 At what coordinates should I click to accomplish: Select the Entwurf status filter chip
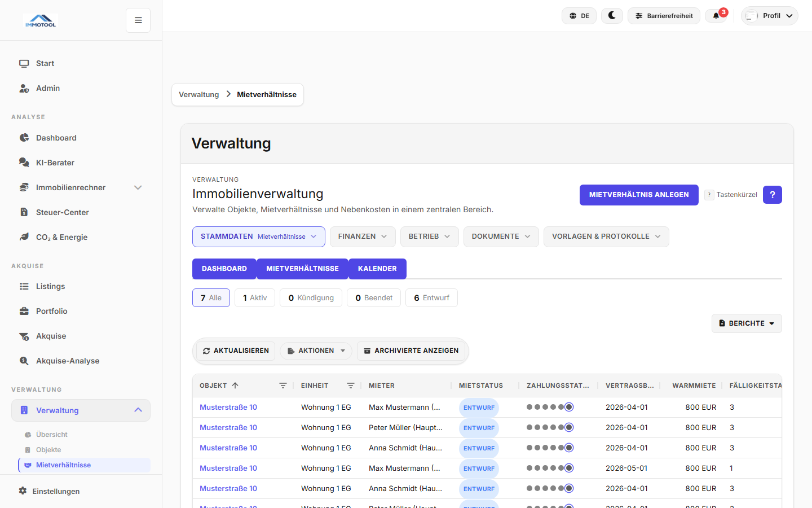[x=431, y=298]
